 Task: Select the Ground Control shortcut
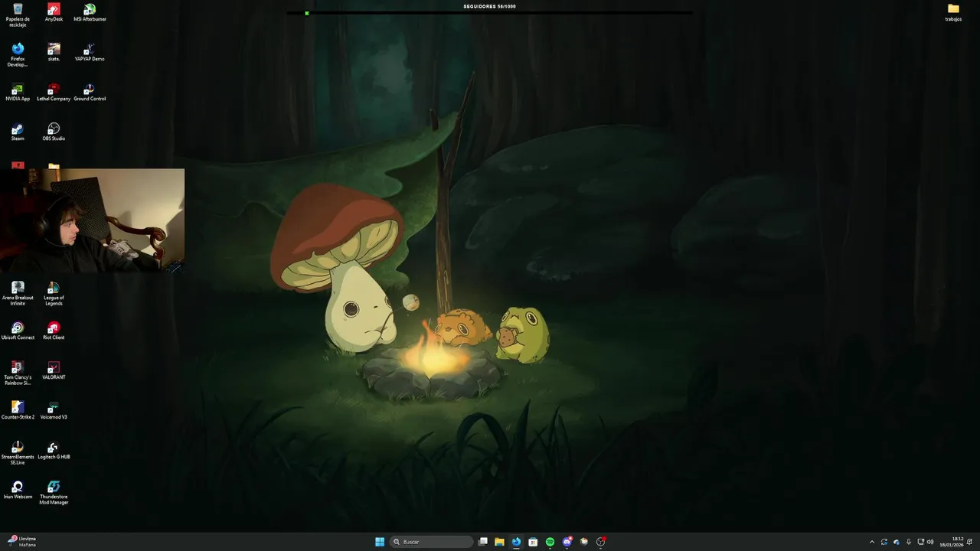pos(90,92)
